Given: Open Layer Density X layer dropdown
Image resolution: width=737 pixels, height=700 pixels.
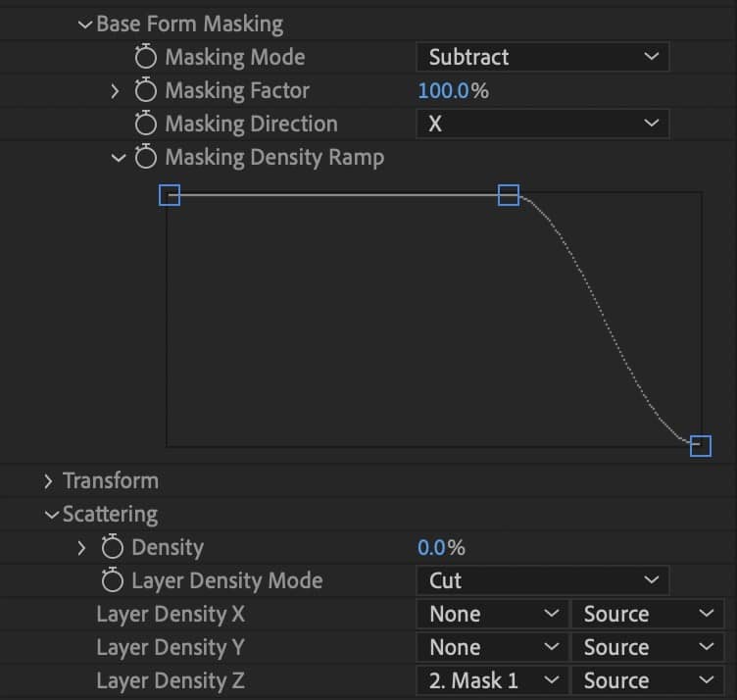Looking at the screenshot, I should [x=492, y=615].
